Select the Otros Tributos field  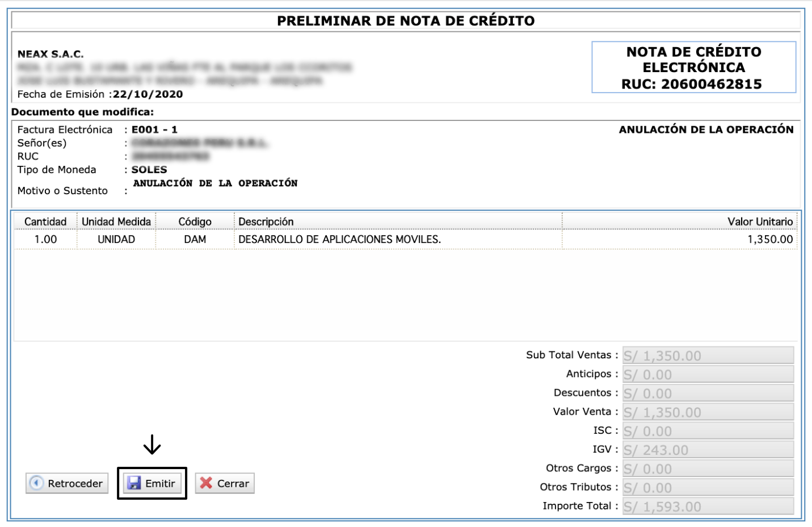(x=708, y=487)
